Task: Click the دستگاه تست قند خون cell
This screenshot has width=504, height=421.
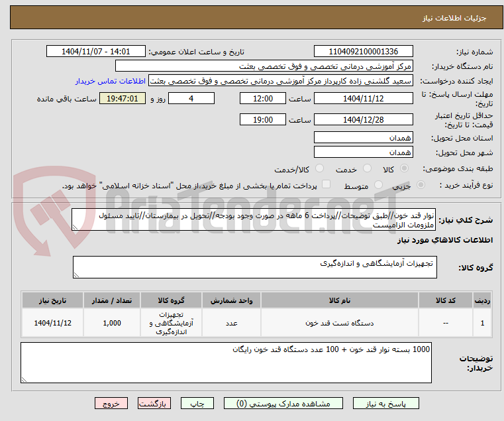Action: [340, 323]
